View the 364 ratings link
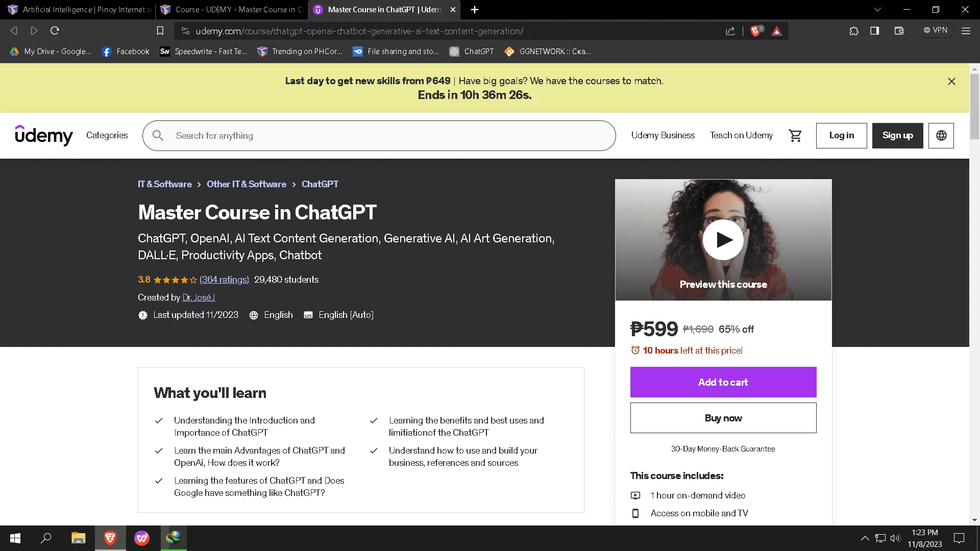 (x=224, y=280)
